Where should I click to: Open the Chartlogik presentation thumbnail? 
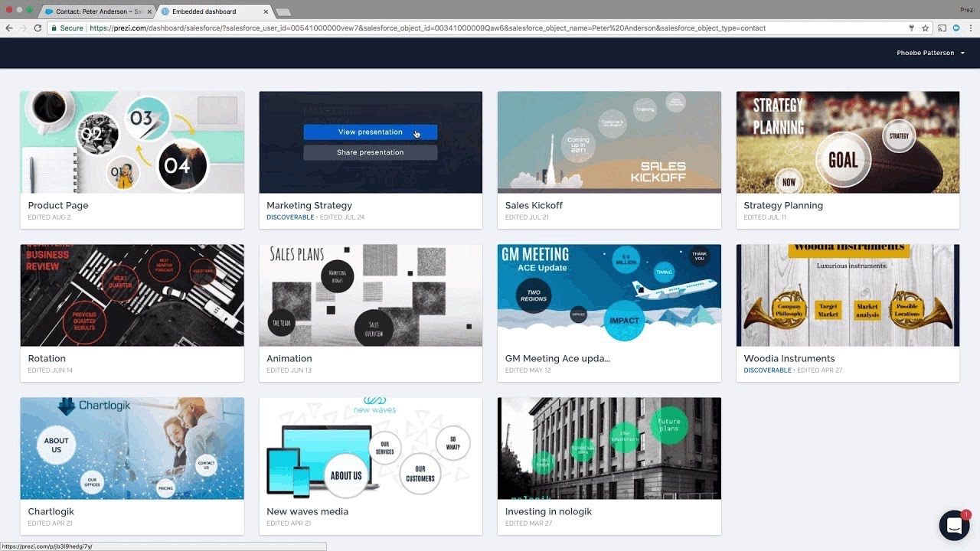click(132, 448)
